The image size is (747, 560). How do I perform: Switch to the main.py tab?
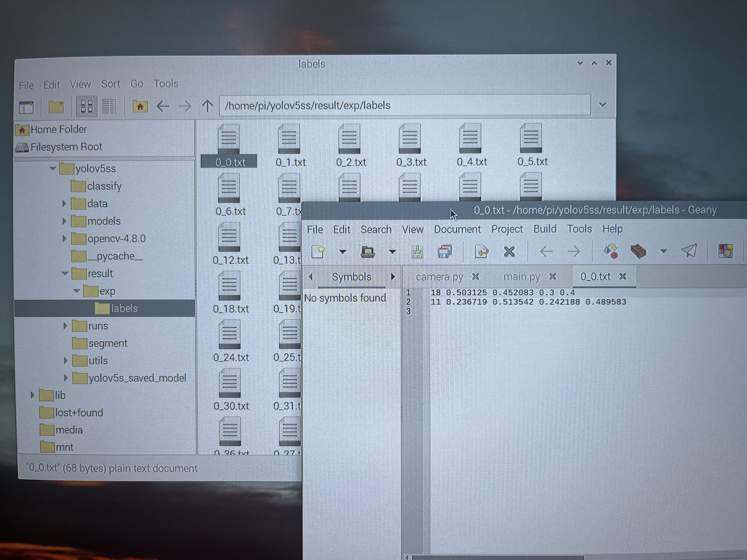tap(521, 277)
